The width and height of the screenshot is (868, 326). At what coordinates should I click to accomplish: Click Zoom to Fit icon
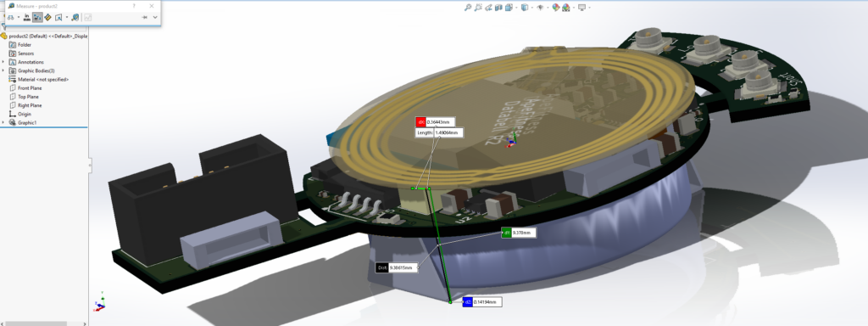pyautogui.click(x=468, y=7)
